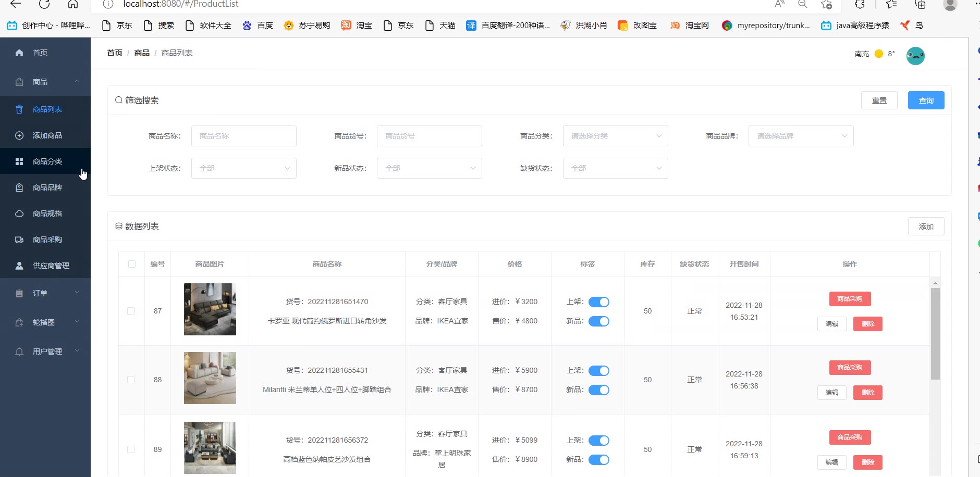This screenshot has height=477, width=980.
Task: Open the 商品品牌 filter dropdown
Action: coord(801,136)
